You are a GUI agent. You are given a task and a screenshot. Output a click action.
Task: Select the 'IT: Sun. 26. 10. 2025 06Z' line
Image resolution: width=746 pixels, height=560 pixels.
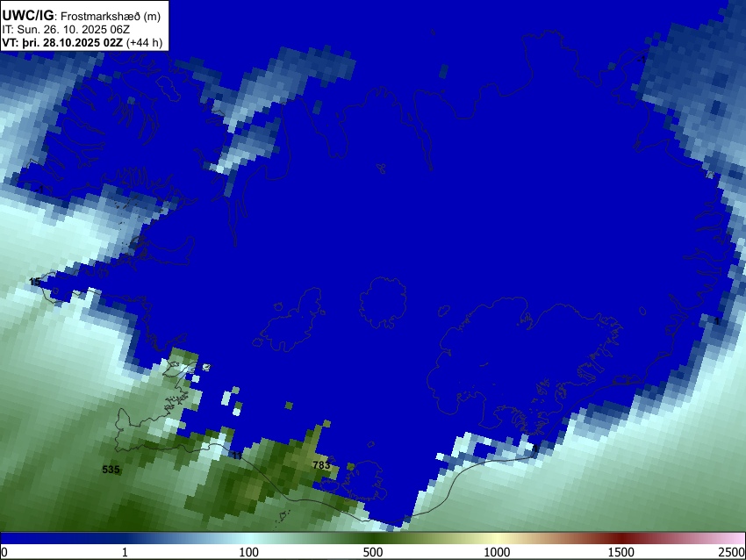tap(66, 30)
